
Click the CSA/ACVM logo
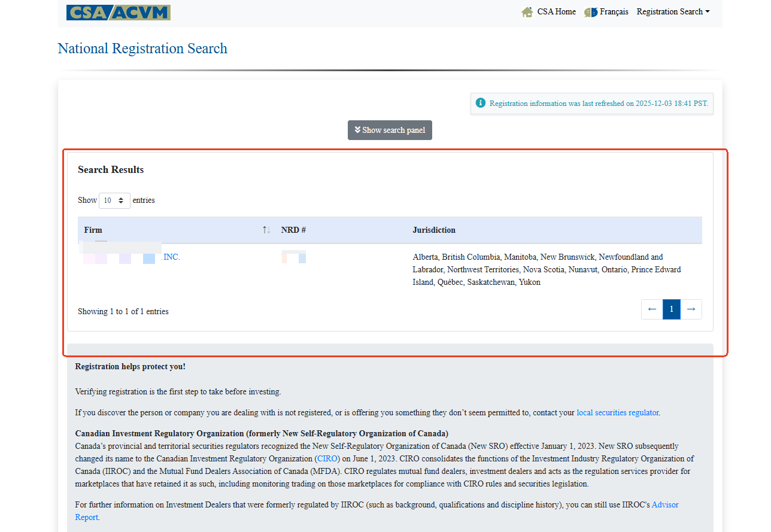[x=119, y=13]
